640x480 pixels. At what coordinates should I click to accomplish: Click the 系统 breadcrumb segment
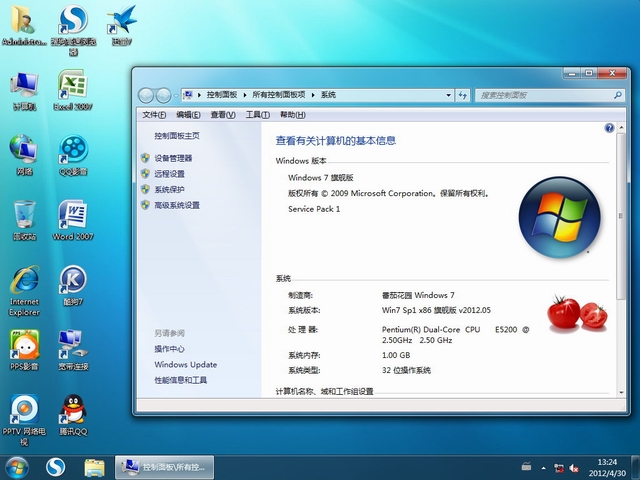tap(328, 95)
